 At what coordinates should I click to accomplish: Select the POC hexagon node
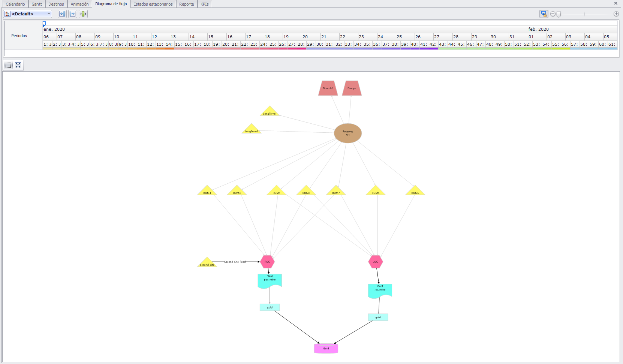click(x=267, y=262)
